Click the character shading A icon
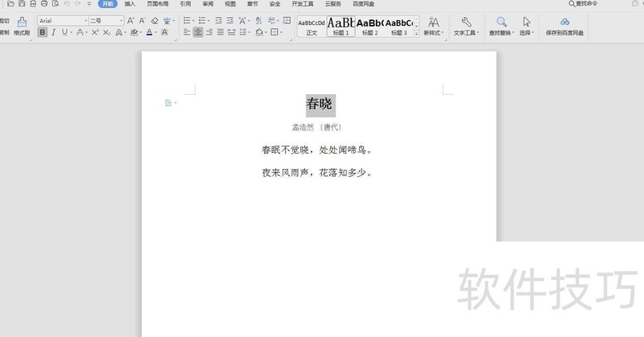 pyautogui.click(x=165, y=32)
